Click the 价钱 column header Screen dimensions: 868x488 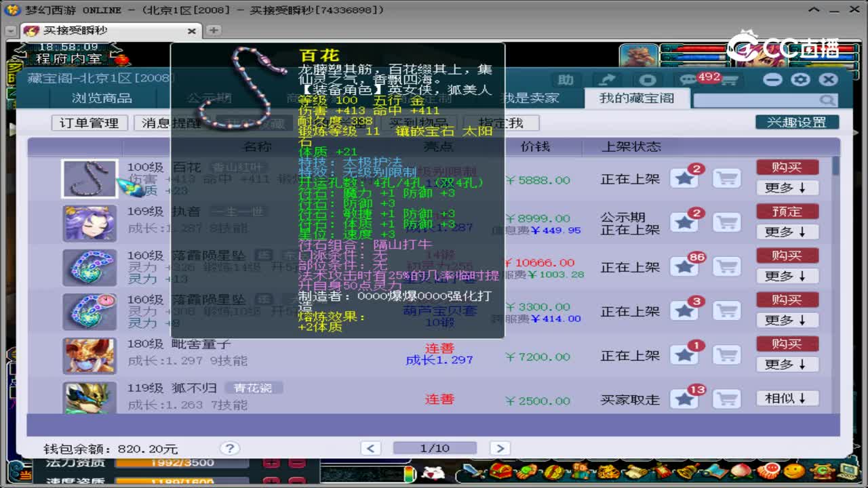(x=535, y=146)
